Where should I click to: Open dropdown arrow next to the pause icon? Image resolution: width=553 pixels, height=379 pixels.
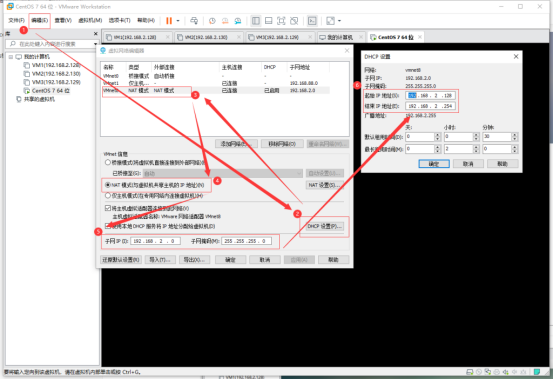[x=178, y=21]
